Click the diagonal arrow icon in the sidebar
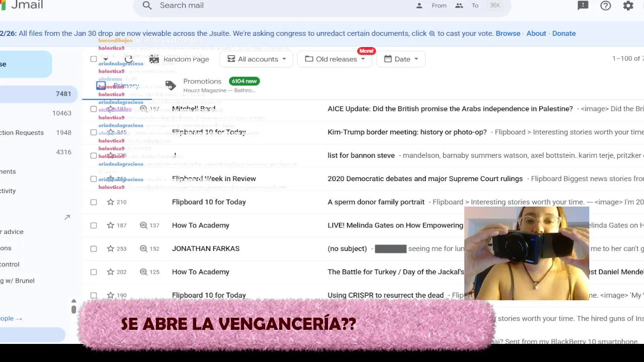Viewport: 644px width, 362px height. tap(67, 217)
